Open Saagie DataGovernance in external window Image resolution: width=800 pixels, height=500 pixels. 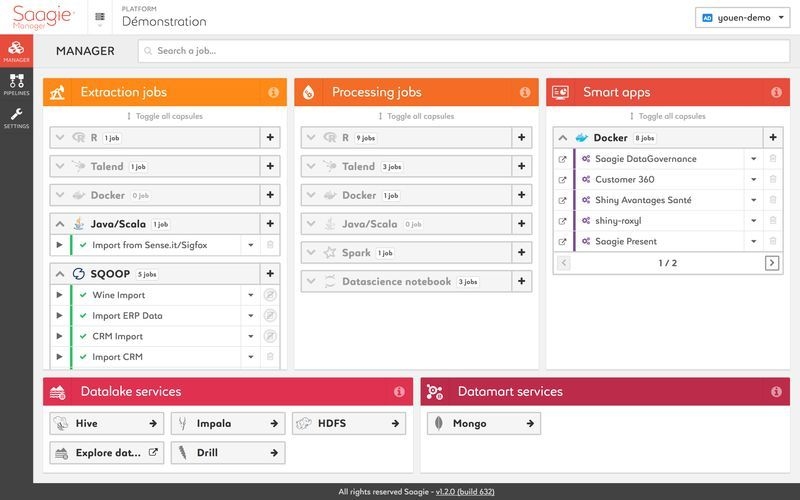pyautogui.click(x=562, y=159)
